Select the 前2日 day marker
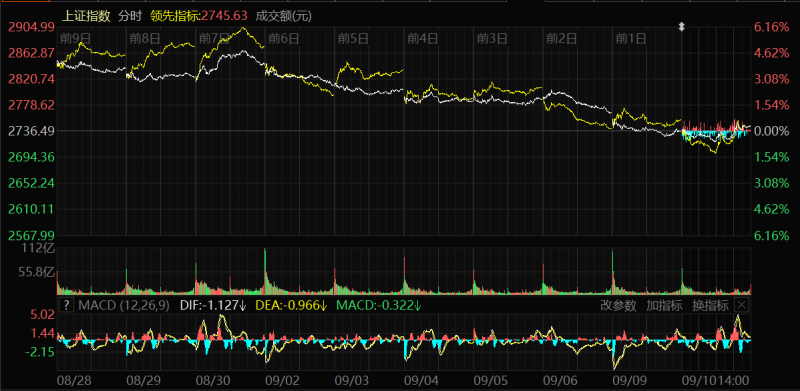This screenshot has width=800, height=391. coord(561,38)
